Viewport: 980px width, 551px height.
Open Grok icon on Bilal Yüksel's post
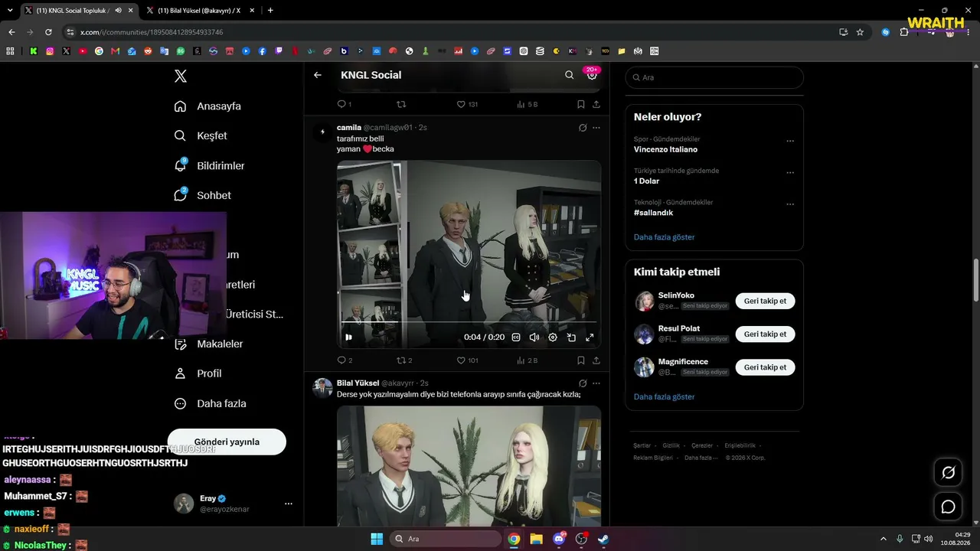[x=583, y=383]
